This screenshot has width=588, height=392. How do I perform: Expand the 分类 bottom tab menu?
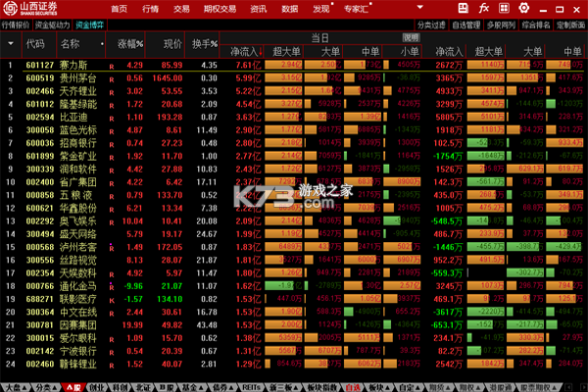point(54,387)
